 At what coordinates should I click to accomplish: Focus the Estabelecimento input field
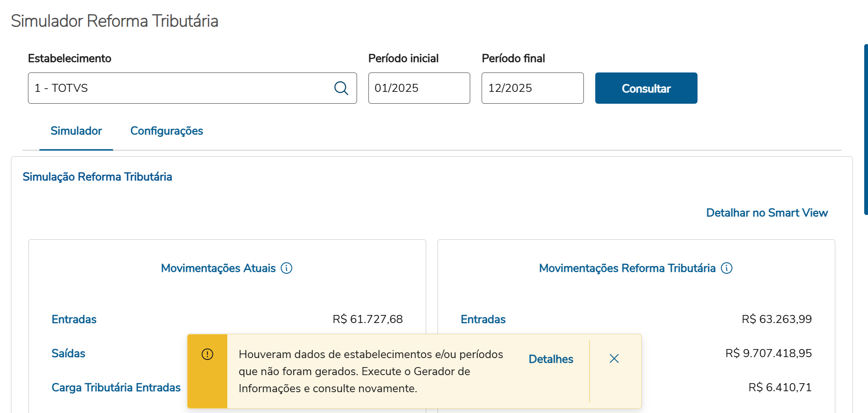(180, 88)
